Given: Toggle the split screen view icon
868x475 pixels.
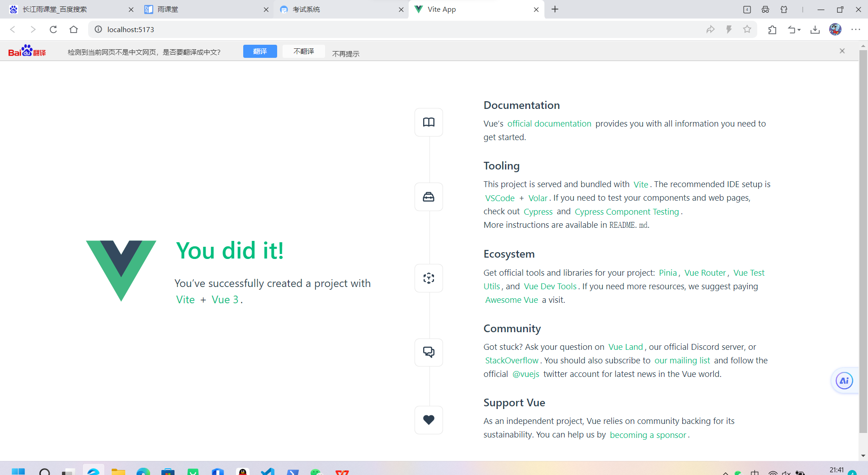Looking at the screenshot, I should (x=747, y=9).
